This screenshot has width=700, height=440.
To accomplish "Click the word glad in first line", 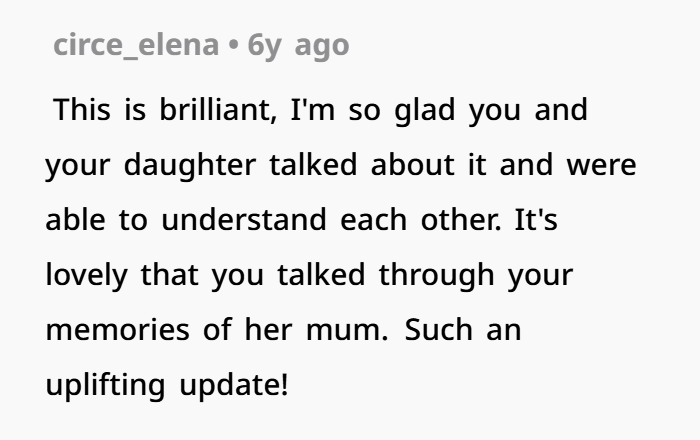I will tap(425, 111).
